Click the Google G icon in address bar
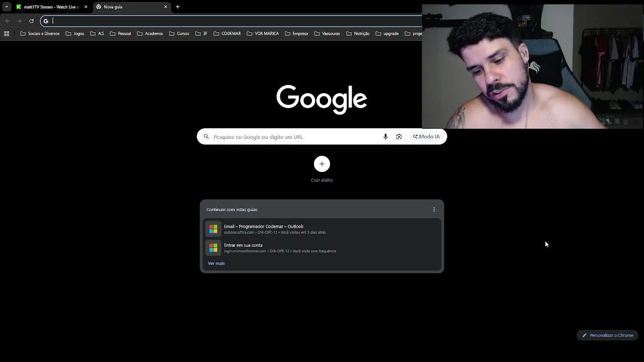This screenshot has height=362, width=644. [46, 21]
